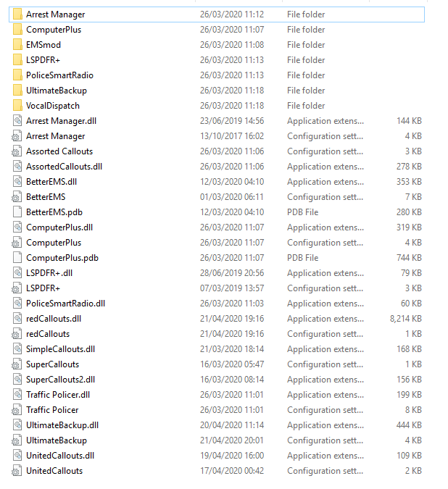This screenshot has width=448, height=489.
Task: Select the EMSmod folder icon
Action: [x=17, y=45]
